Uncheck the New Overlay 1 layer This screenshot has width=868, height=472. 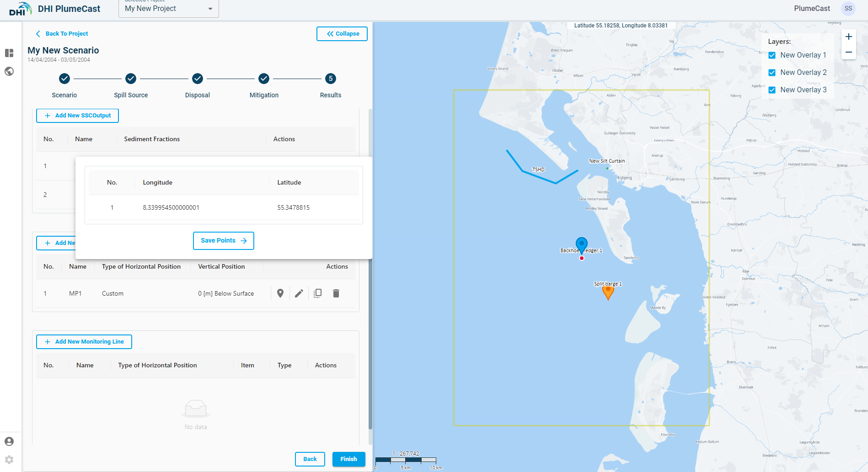772,55
